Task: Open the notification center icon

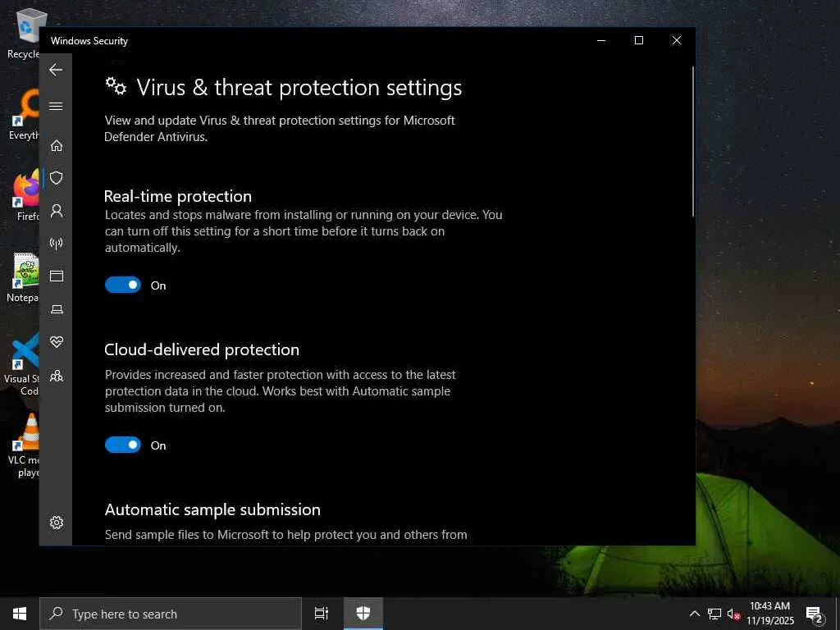Action: [815, 614]
